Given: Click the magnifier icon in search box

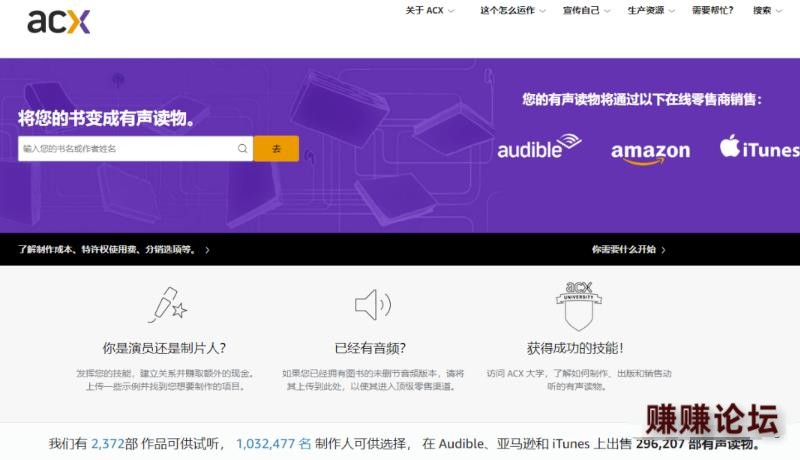Looking at the screenshot, I should coord(242,148).
